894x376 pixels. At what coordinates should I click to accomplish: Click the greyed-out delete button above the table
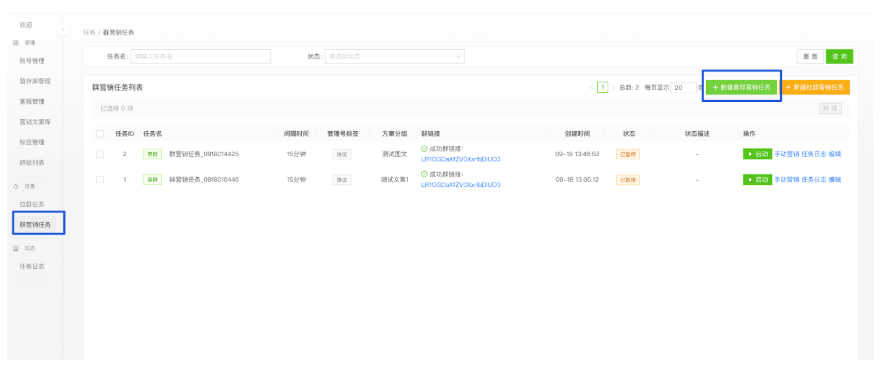tap(830, 108)
